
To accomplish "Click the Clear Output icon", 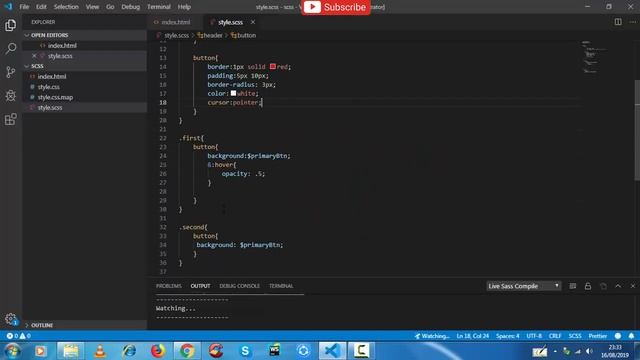I will pos(573,286).
